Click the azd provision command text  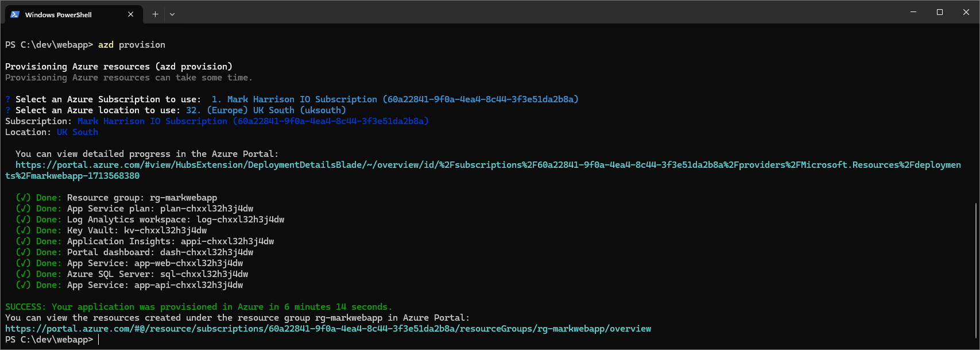pos(131,45)
